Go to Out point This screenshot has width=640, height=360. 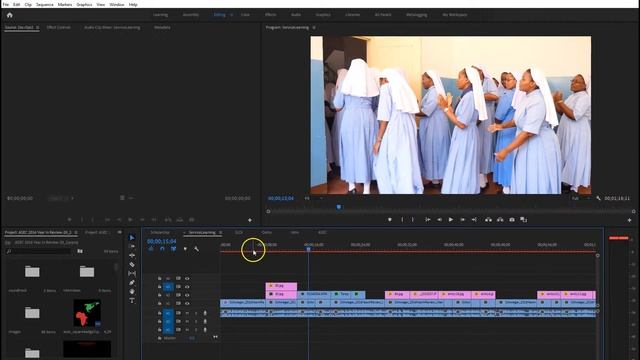[x=474, y=220]
